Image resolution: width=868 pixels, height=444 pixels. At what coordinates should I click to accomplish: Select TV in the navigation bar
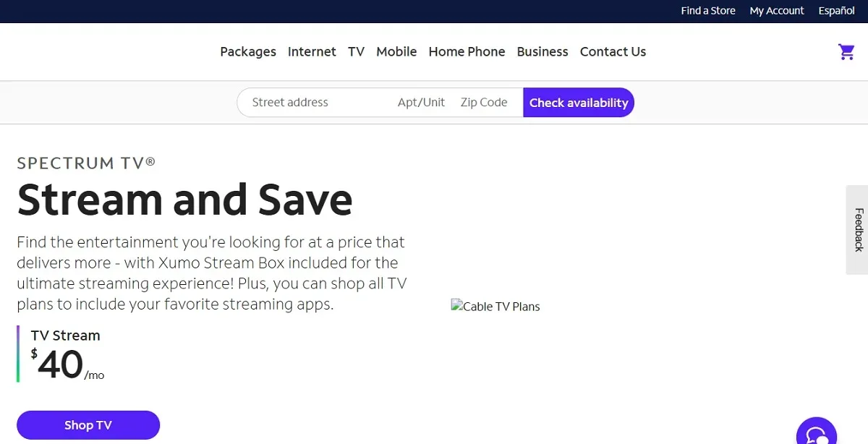(356, 51)
